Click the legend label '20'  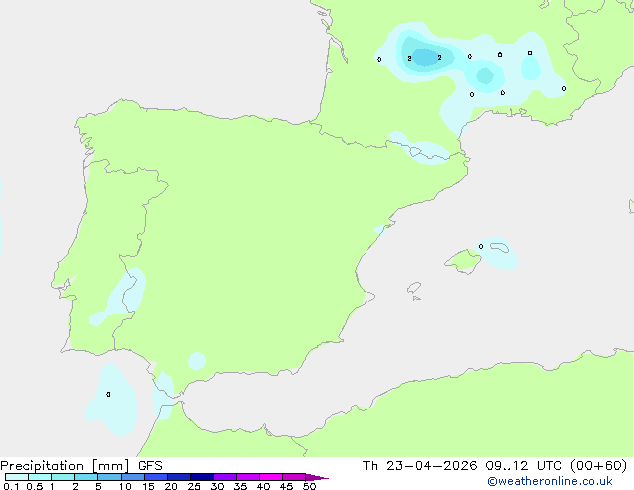click(171, 486)
